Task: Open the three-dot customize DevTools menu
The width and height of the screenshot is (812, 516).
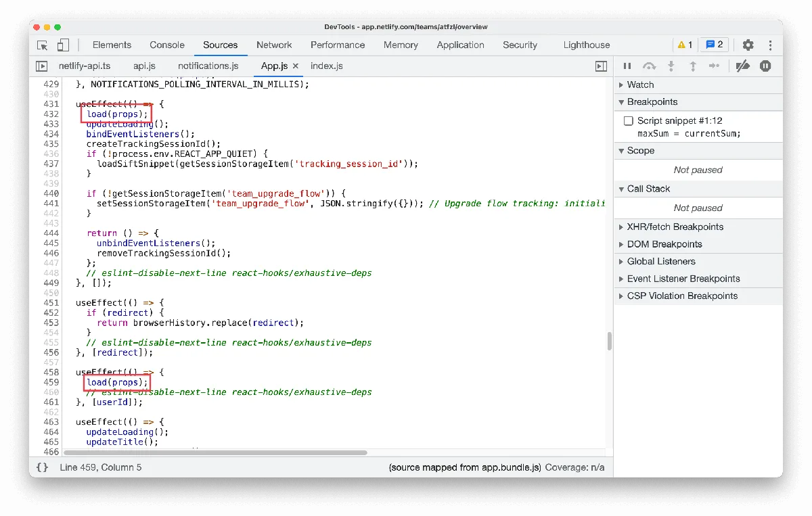Action: point(770,45)
